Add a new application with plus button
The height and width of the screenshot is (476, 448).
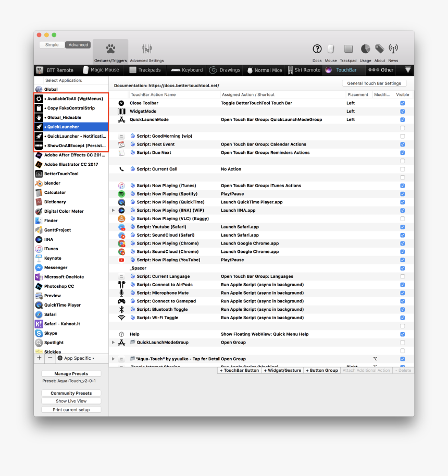[39, 358]
